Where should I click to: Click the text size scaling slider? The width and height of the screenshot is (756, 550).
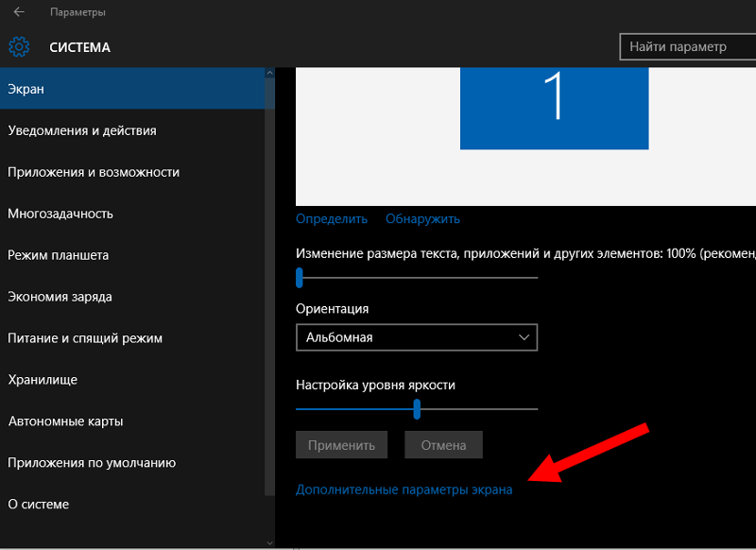(x=417, y=278)
